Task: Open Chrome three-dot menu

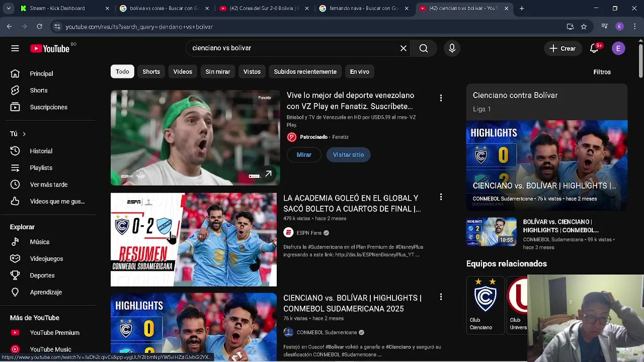Action: (634, 27)
